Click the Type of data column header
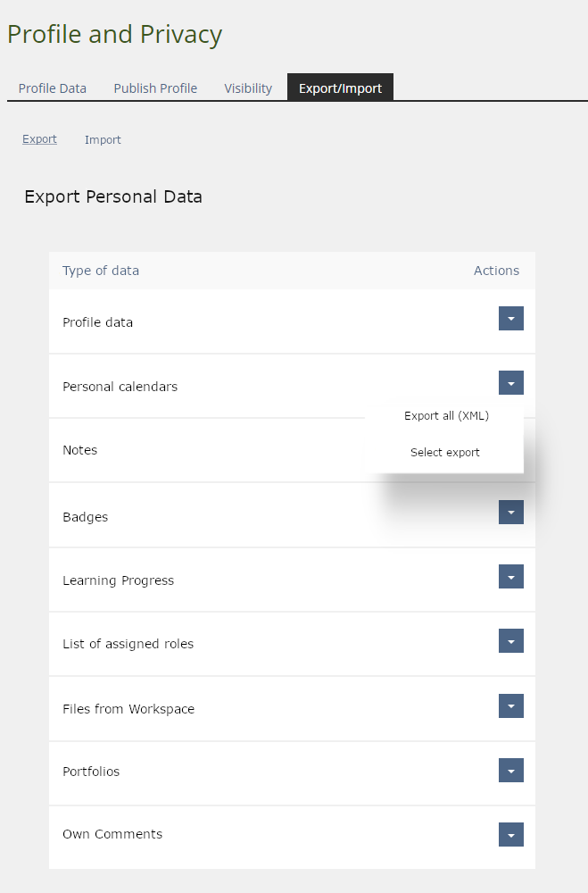Screen dimensions: 588x893 coord(101,271)
